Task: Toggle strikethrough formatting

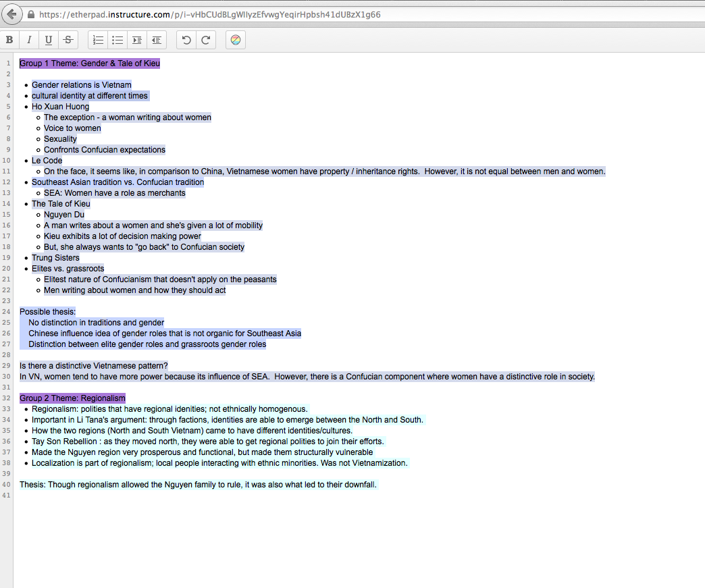Action: pos(68,40)
